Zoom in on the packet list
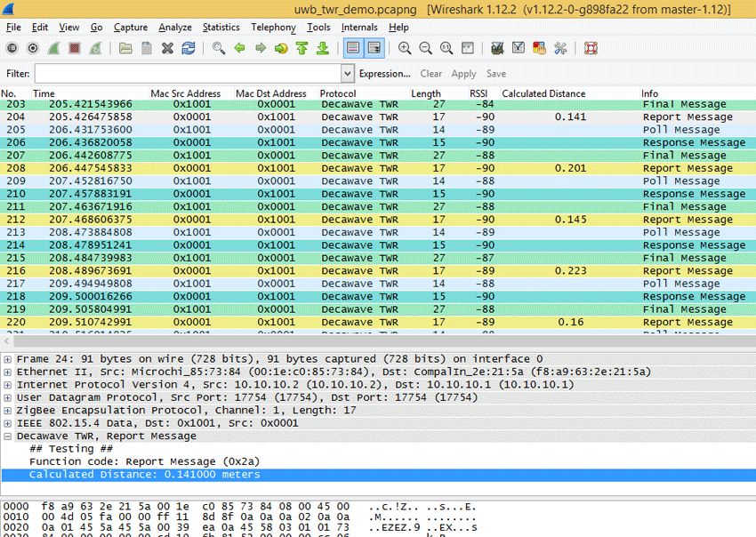Image resolution: width=756 pixels, height=537 pixels. point(406,47)
